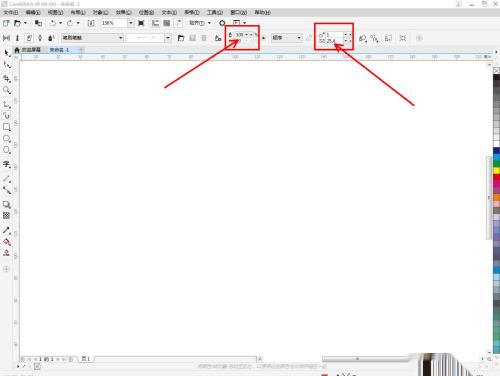
Task: Click no-color X swatch atop palette
Action: click(x=496, y=70)
